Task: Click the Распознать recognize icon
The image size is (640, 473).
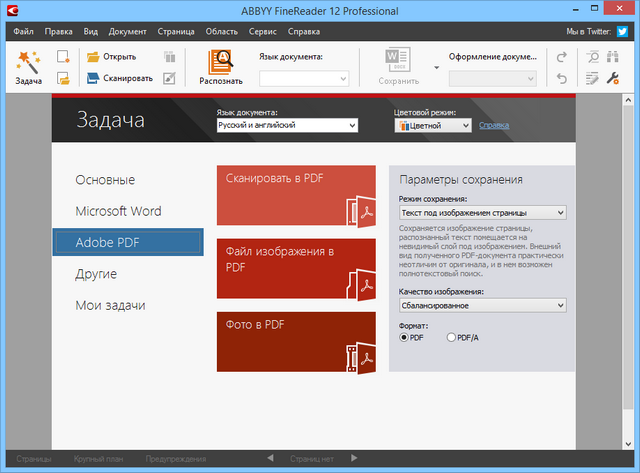Action: [220, 61]
